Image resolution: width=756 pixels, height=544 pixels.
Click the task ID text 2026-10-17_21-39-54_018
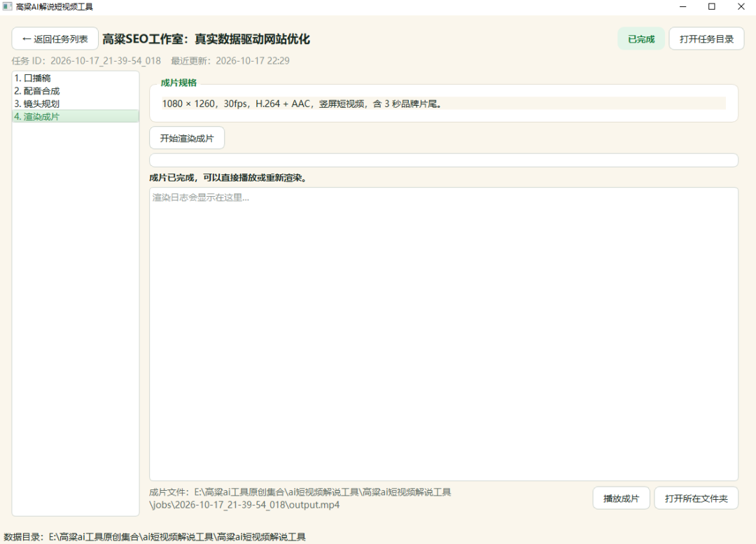[106, 61]
